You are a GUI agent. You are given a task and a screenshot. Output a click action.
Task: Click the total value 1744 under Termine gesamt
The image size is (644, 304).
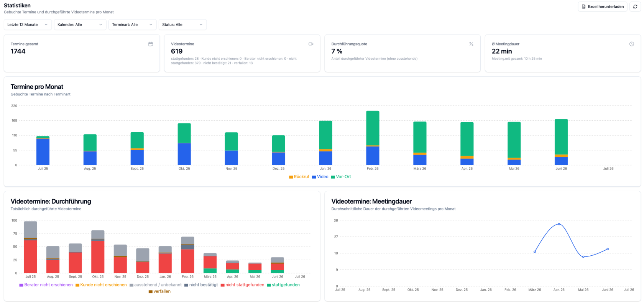(x=18, y=51)
